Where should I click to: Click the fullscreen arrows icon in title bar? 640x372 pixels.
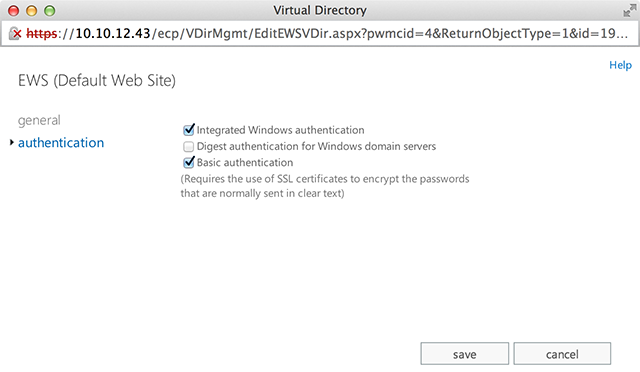coord(629,10)
